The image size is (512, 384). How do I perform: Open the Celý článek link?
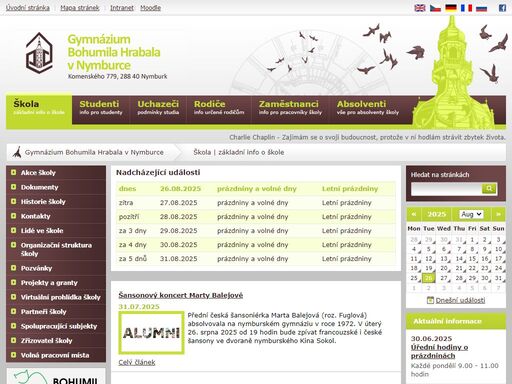coord(137,362)
